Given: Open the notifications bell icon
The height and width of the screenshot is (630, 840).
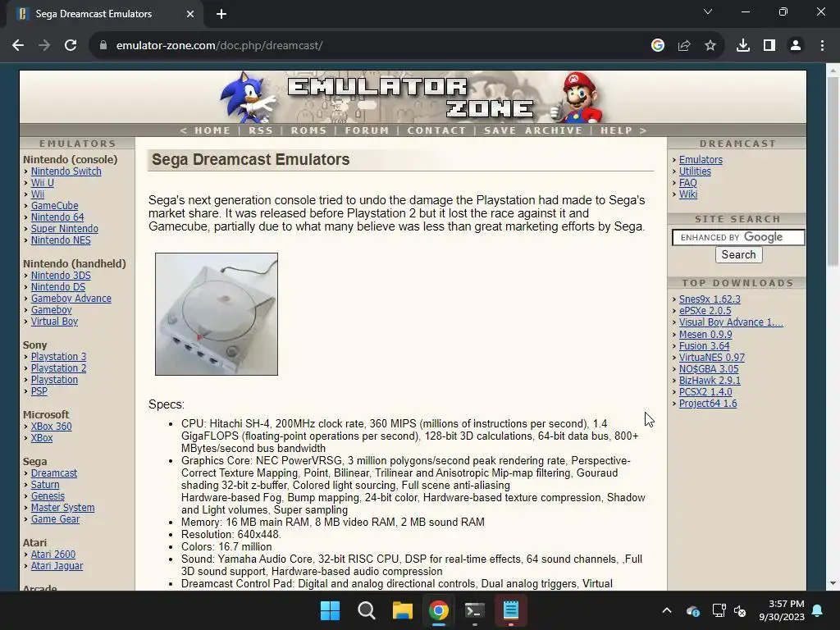Looking at the screenshot, I should 818,610.
